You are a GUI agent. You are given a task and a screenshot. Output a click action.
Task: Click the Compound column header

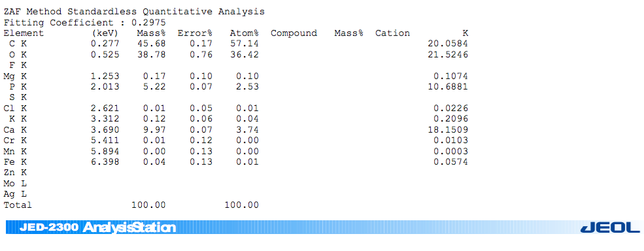point(294,33)
